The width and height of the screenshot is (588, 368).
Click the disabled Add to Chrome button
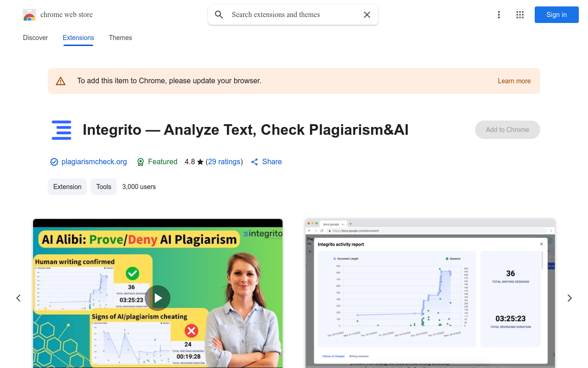508,130
